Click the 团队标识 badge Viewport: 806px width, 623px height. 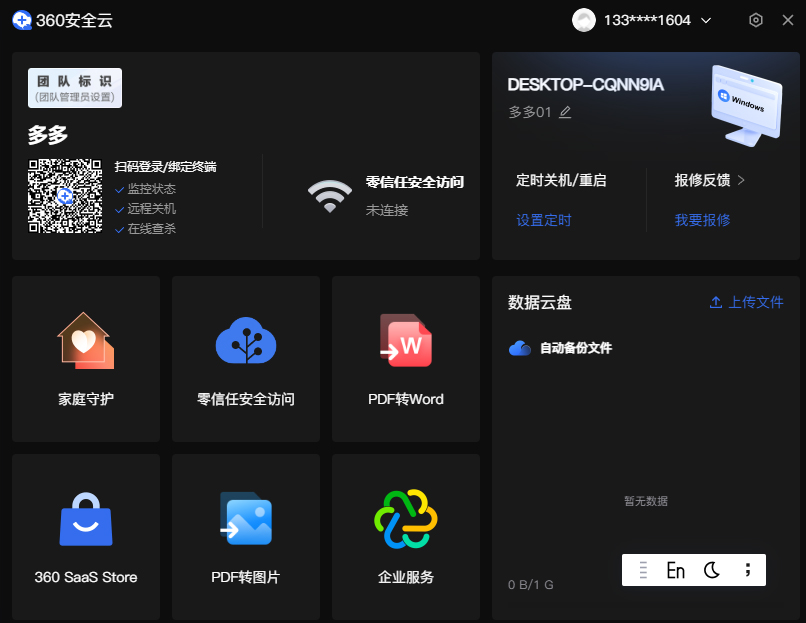(75, 88)
